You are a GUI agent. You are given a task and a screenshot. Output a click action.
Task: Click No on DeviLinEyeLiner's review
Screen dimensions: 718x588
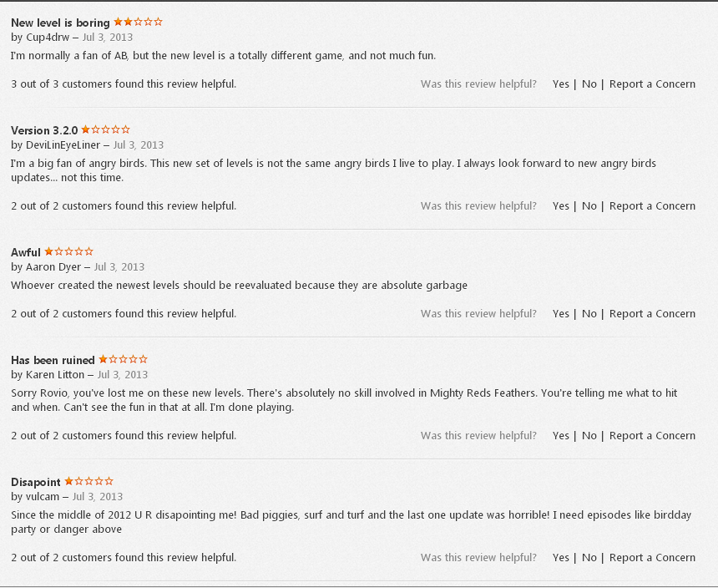[589, 206]
